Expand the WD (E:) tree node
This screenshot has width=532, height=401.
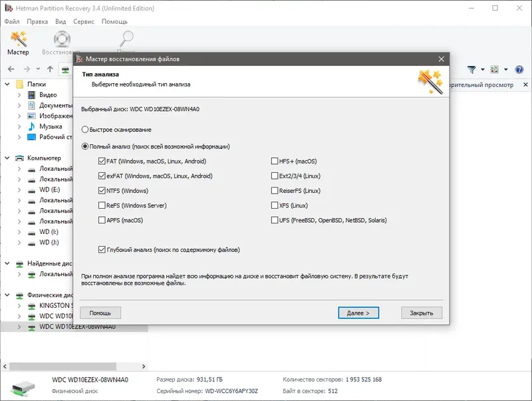pyautogui.click(x=19, y=190)
